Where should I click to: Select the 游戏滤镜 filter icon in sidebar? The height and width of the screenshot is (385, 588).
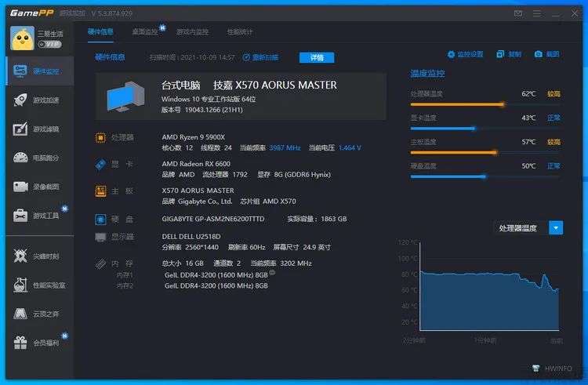click(x=20, y=129)
